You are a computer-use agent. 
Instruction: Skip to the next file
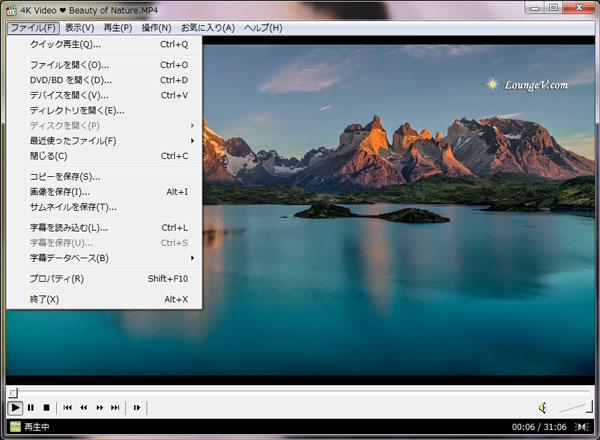click(115, 408)
